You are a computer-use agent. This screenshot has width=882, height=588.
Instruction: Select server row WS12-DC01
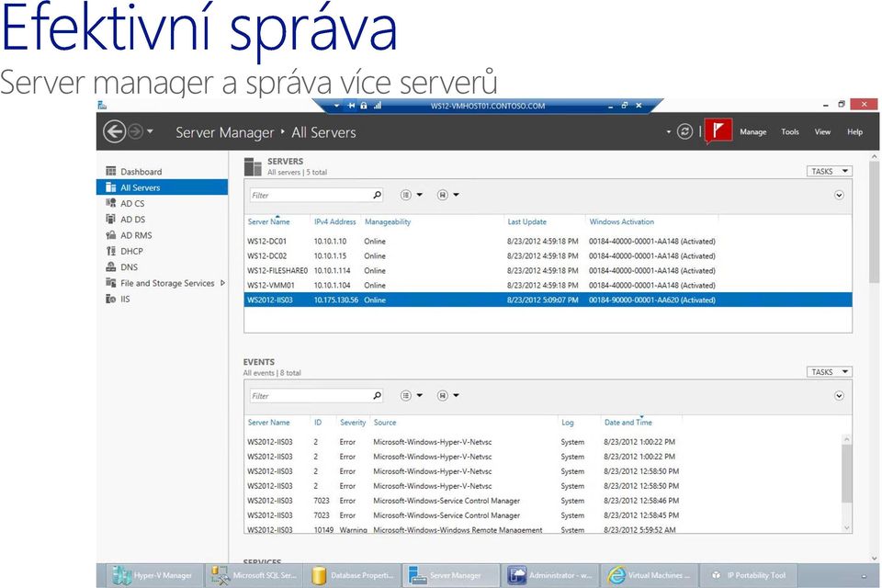[548, 242]
